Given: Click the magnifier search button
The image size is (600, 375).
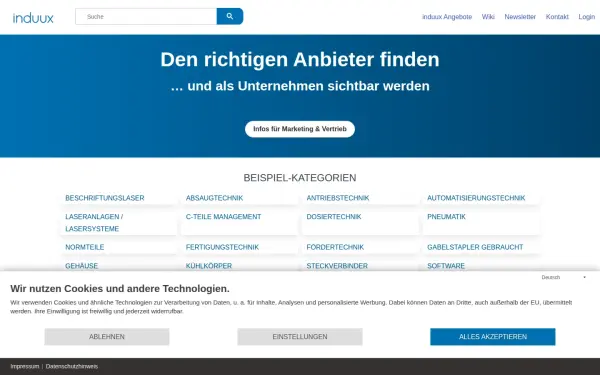Looking at the screenshot, I should (x=230, y=16).
